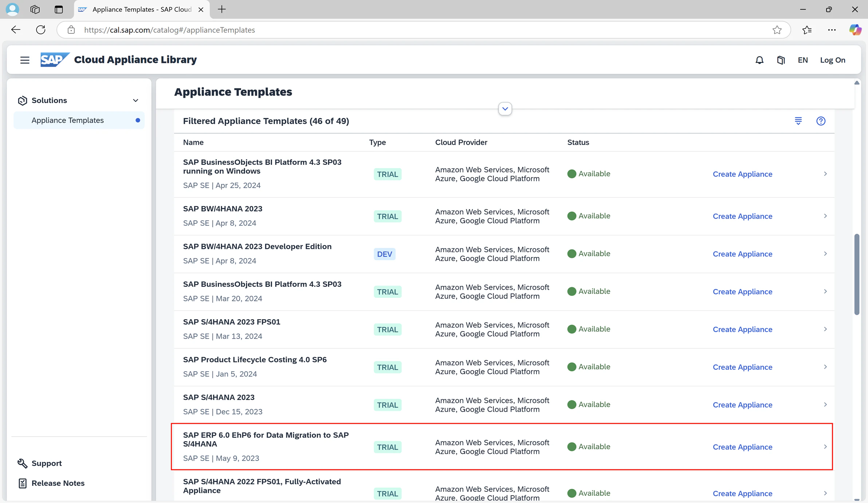Open browser profile icon
The height and width of the screenshot is (503, 868).
(x=12, y=9)
